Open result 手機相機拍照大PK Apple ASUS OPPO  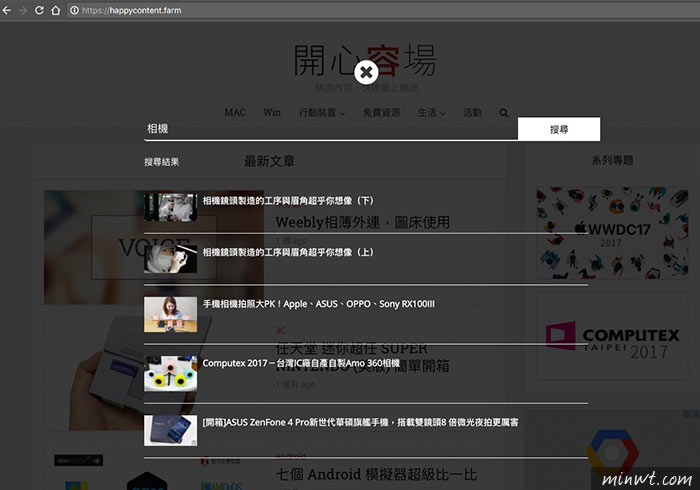pos(319,304)
